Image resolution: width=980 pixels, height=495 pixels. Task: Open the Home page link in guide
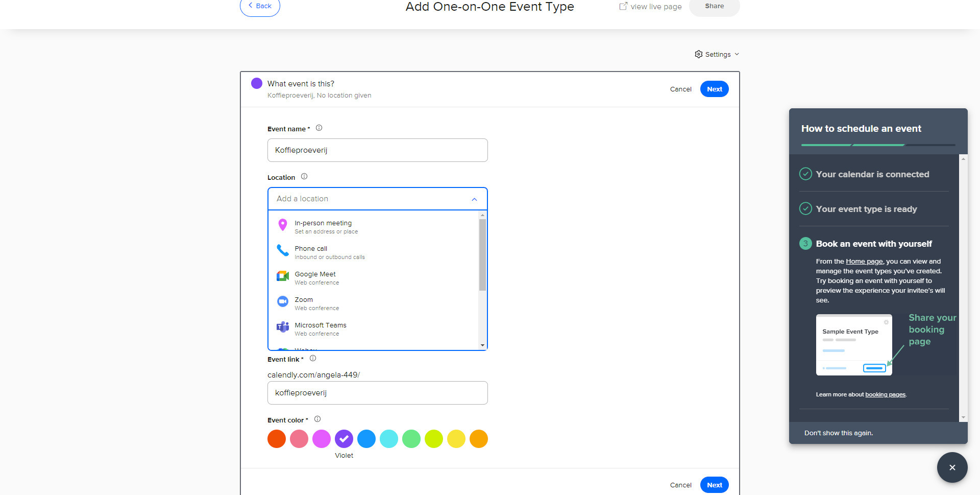(864, 261)
